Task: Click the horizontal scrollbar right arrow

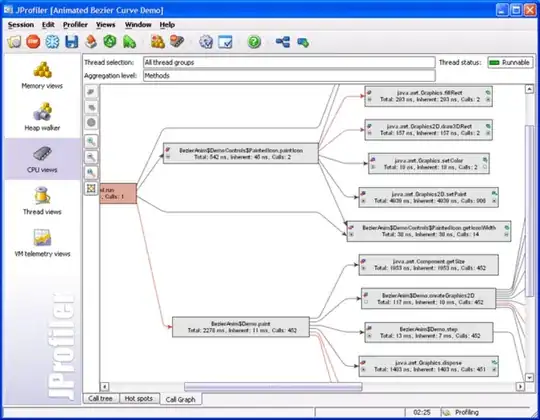Action: coord(520,387)
